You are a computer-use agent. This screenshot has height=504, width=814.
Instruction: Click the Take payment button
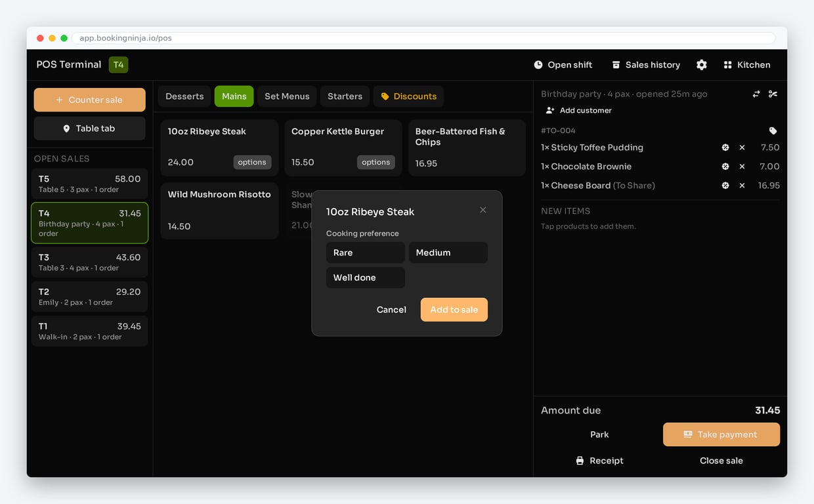(721, 434)
